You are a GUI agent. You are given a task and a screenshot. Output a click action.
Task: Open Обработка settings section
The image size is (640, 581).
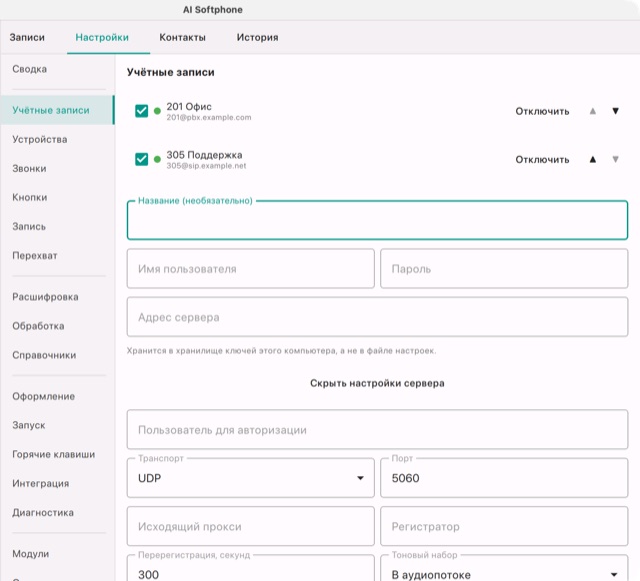coord(57,326)
